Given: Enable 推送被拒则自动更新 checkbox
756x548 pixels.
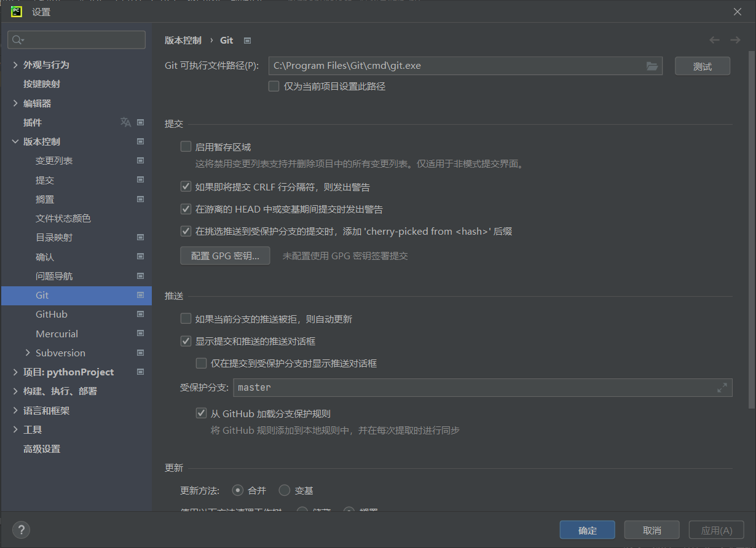Looking at the screenshot, I should tap(186, 319).
